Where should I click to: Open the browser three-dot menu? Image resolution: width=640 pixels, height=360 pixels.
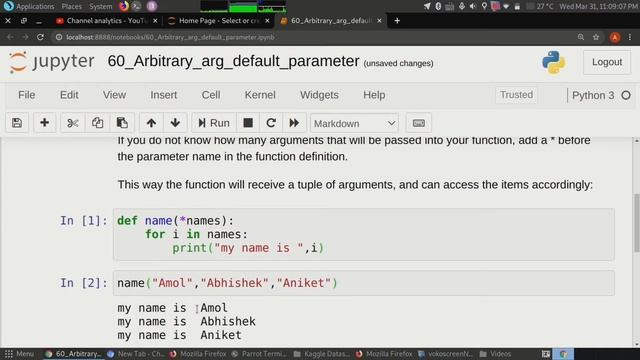click(x=630, y=37)
